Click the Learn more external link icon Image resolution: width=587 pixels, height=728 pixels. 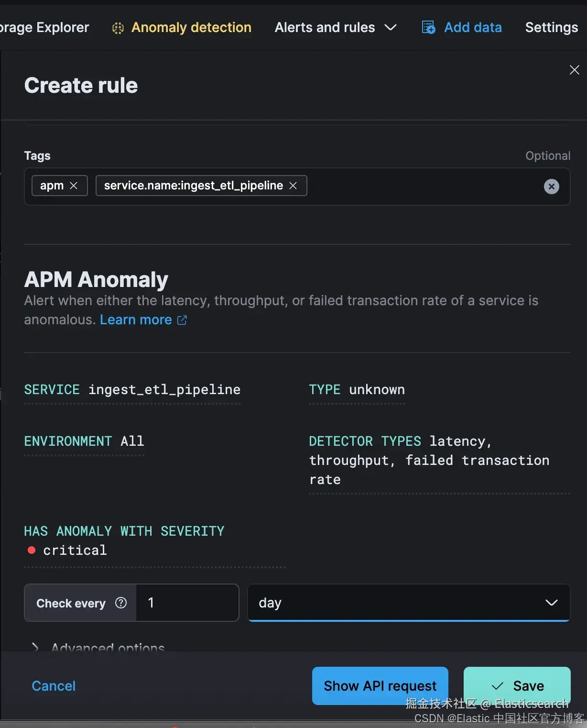click(x=182, y=320)
